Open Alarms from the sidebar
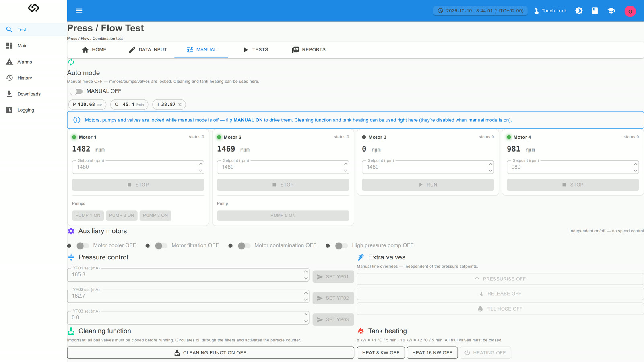This screenshot has width=644, height=362. [x=33, y=62]
